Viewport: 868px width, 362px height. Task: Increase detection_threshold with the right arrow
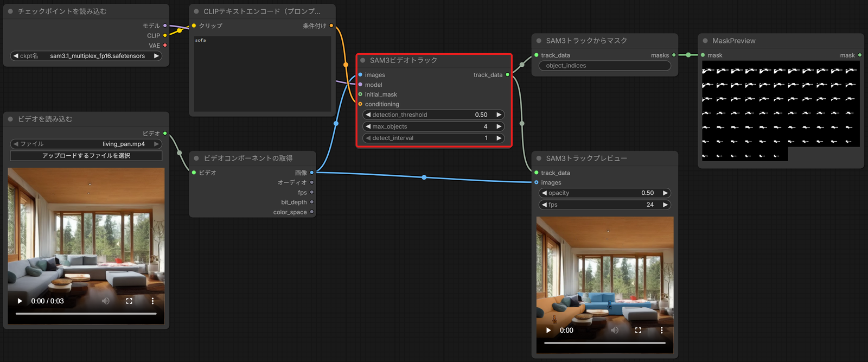(499, 115)
